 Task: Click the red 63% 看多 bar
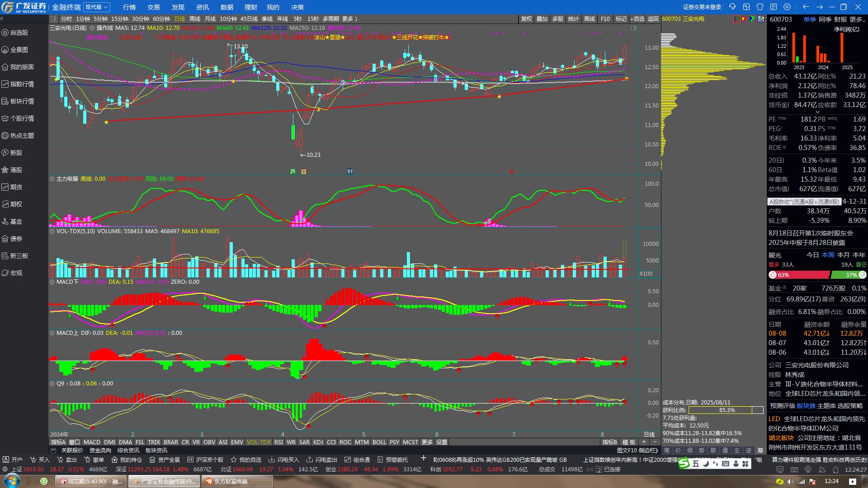pyautogui.click(x=799, y=275)
